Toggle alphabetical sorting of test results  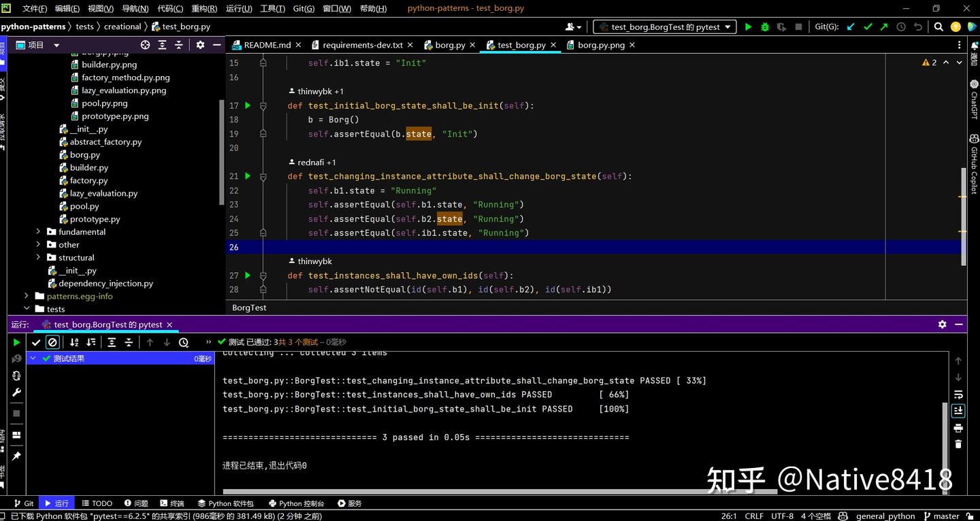(74, 342)
